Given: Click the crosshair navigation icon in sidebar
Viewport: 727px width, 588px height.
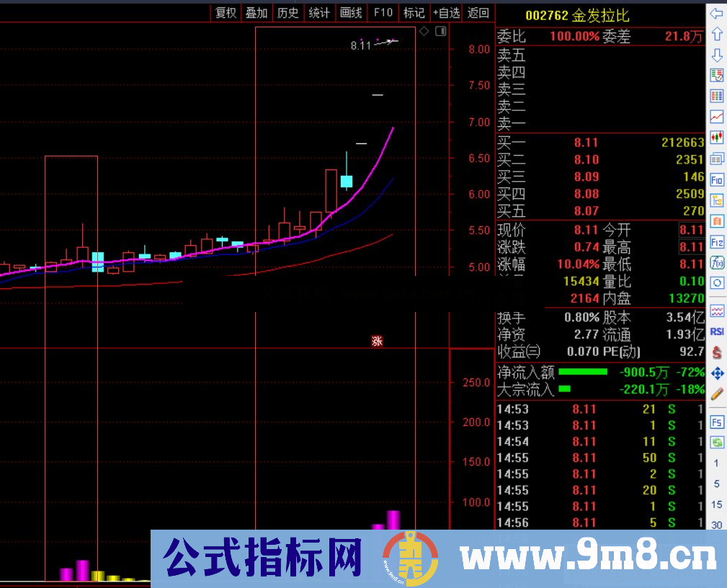Looking at the screenshot, I should (716, 373).
